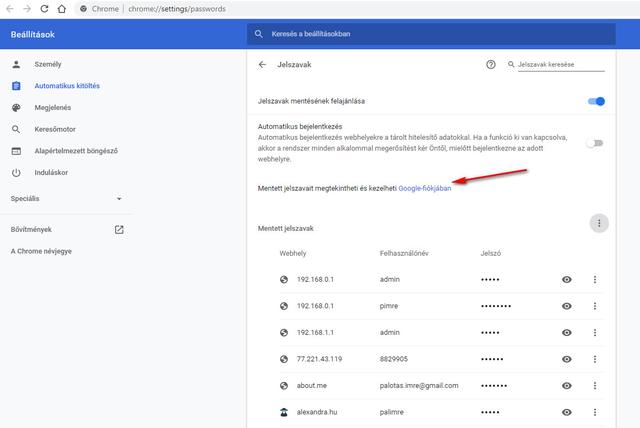Click the browser reload button

tap(44, 9)
